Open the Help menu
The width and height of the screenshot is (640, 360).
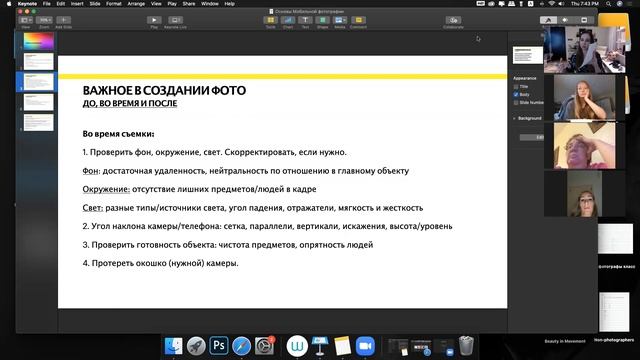[x=229, y=4]
